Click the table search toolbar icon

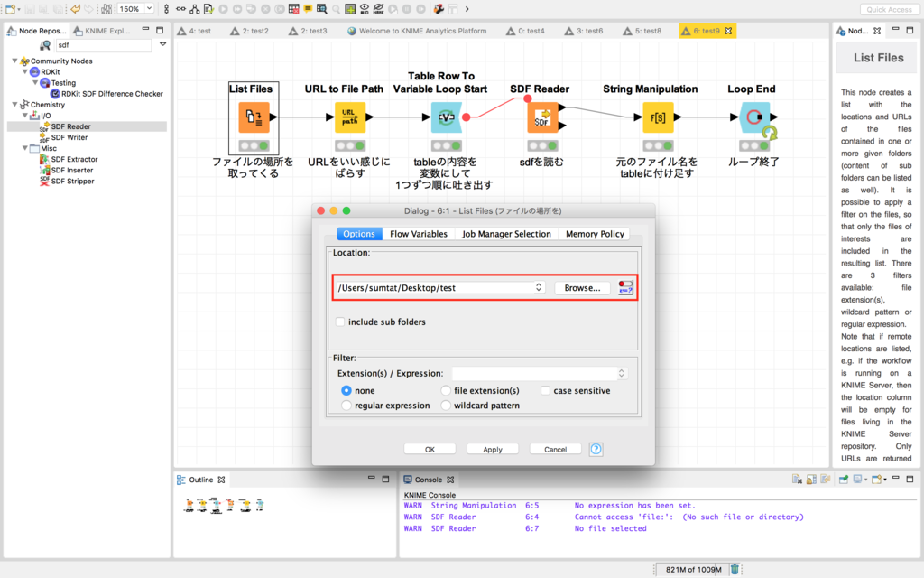(322, 9)
